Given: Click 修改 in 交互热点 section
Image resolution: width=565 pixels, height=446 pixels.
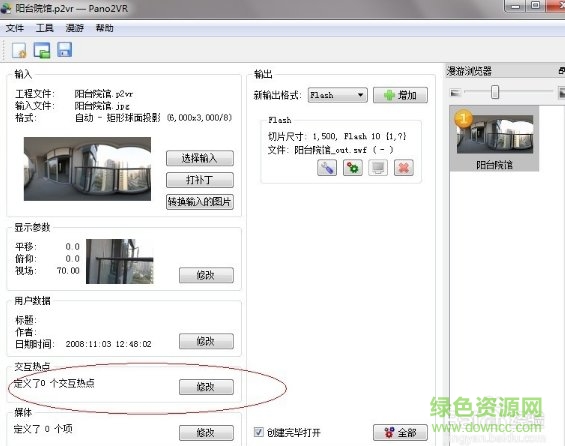Looking at the screenshot, I should [x=206, y=387].
